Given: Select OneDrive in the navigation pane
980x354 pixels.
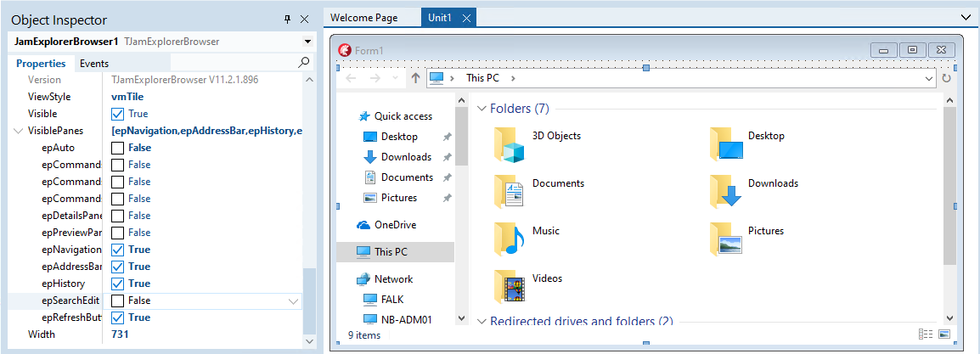Looking at the screenshot, I should (x=395, y=225).
